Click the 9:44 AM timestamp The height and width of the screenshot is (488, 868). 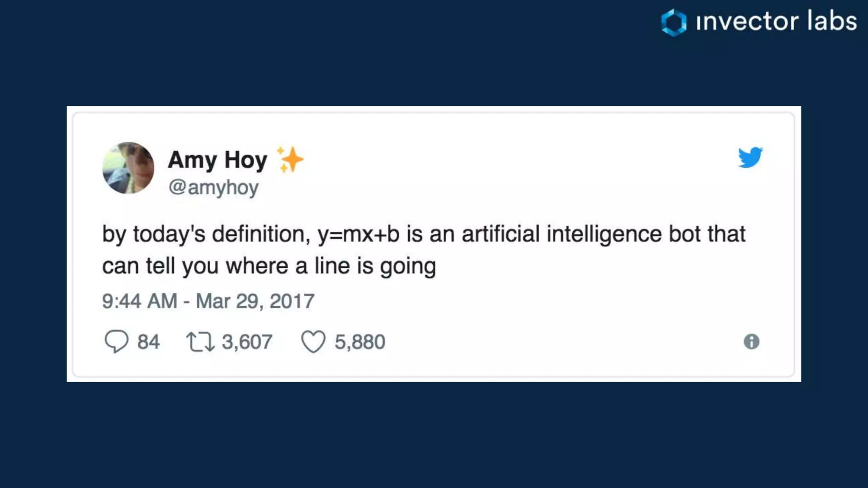pyautogui.click(x=139, y=301)
